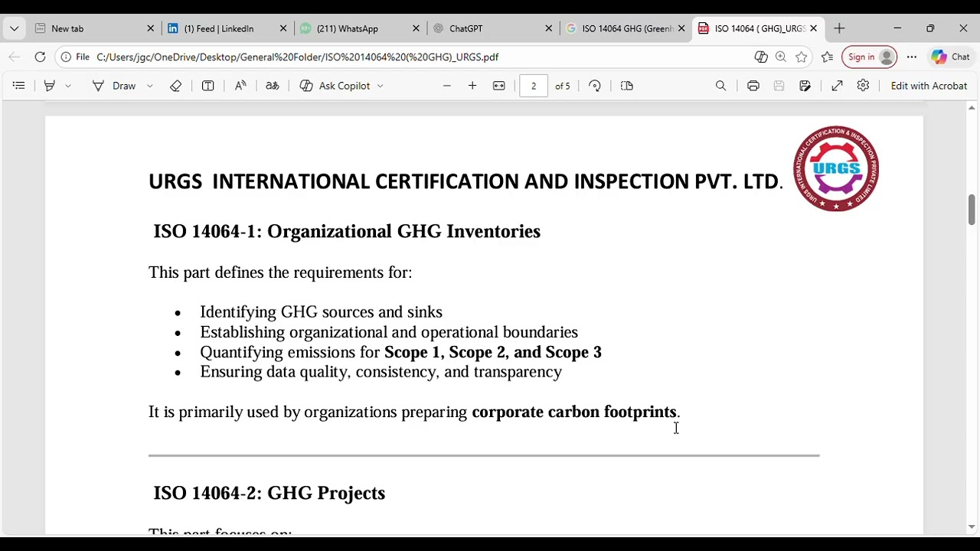
Task: Click line Ensuring data quality, consistency, and transparency
Action: tap(381, 372)
